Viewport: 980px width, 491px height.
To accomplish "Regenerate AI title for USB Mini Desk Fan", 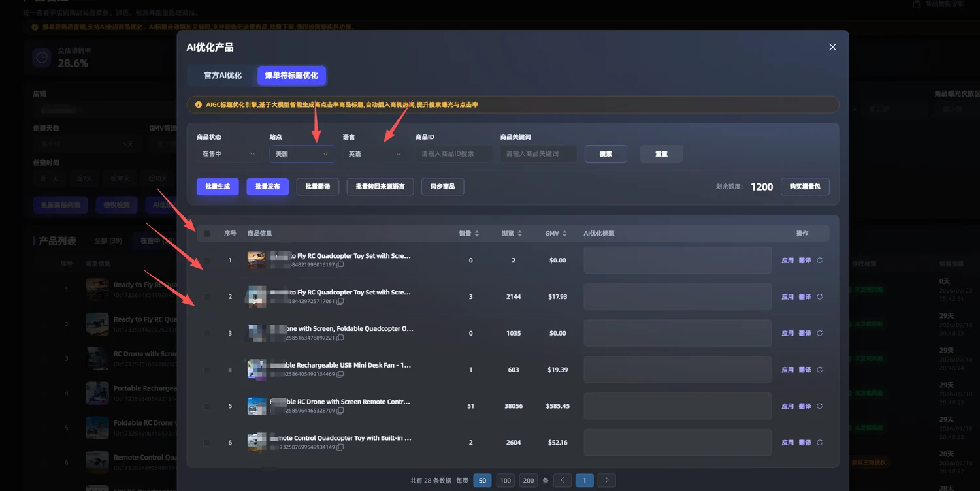I will [819, 370].
